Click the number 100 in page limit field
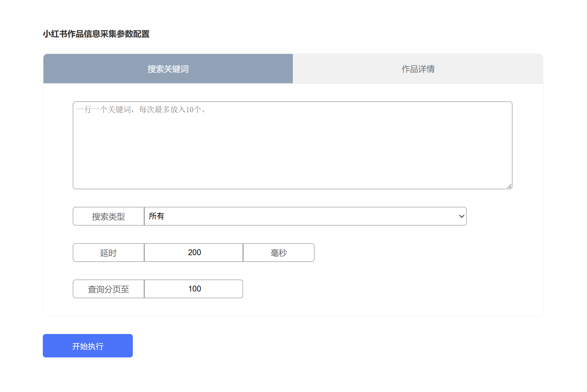 coord(194,289)
